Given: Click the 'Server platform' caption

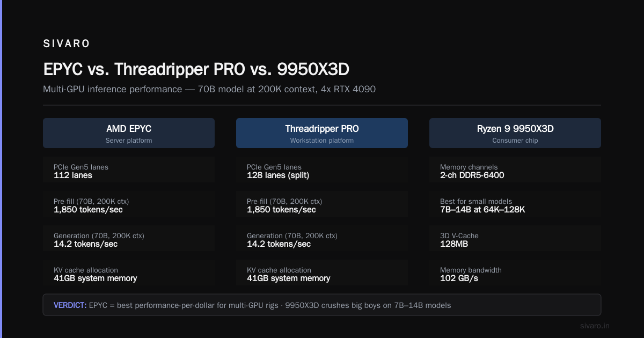Looking at the screenshot, I should click(x=129, y=141).
